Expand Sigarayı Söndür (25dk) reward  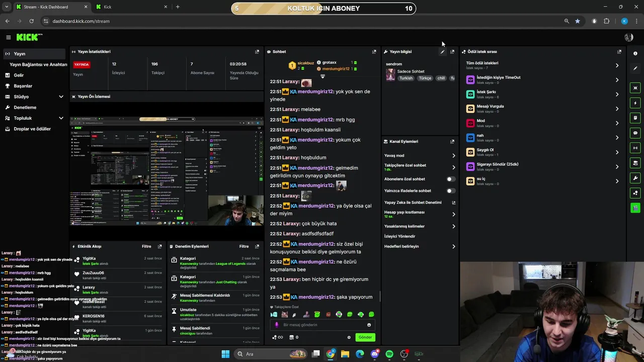pyautogui.click(x=542, y=166)
